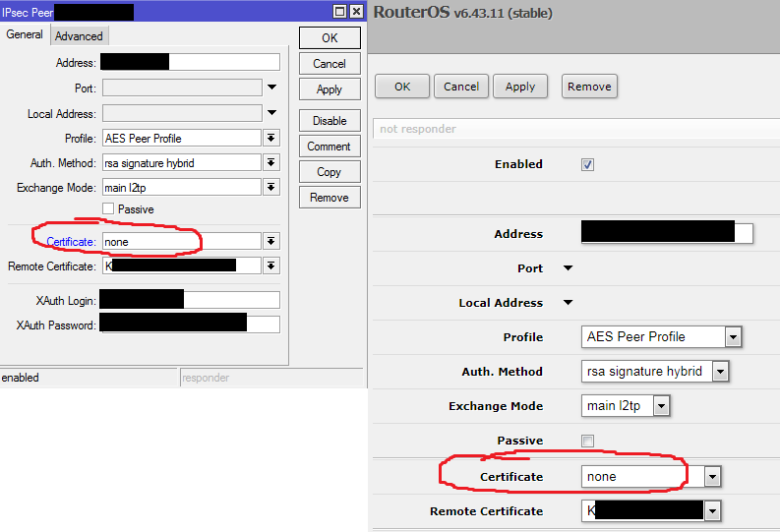
Task: Open Remote Certificate dropdown in web panel
Action: click(712, 510)
